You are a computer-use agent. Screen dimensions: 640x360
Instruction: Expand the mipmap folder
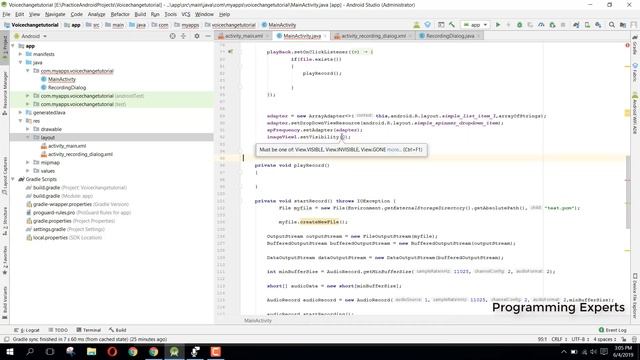(28, 162)
